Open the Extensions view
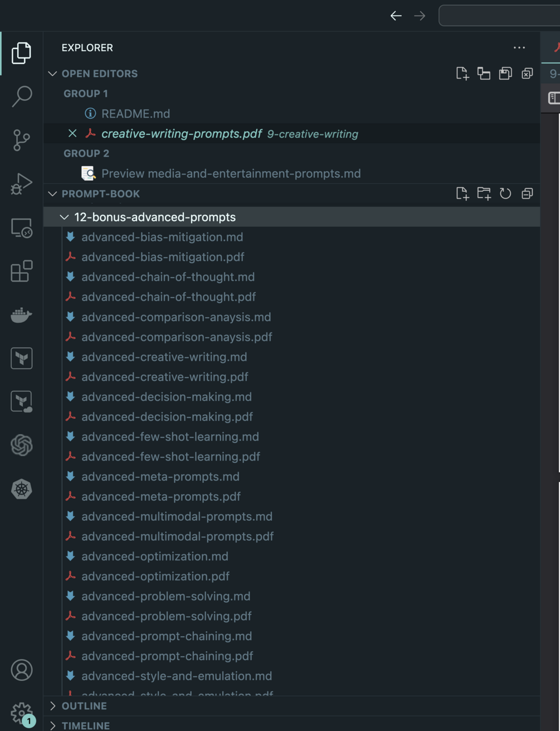 pyautogui.click(x=22, y=272)
